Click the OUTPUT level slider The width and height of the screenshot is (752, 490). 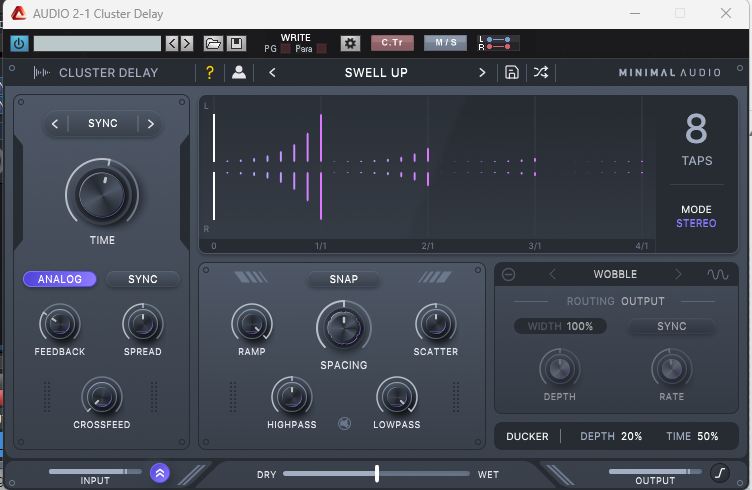pyautogui.click(x=655, y=472)
